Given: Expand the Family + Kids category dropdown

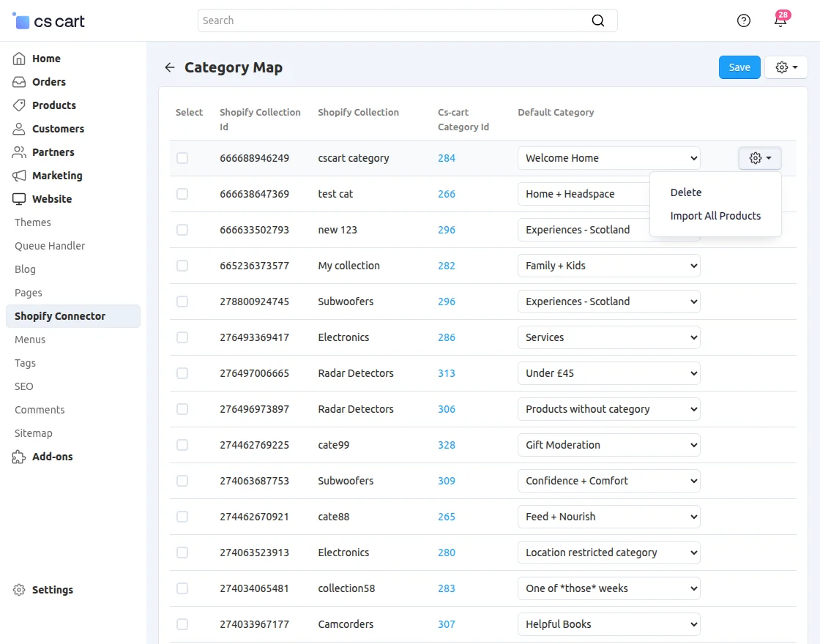Looking at the screenshot, I should (608, 266).
